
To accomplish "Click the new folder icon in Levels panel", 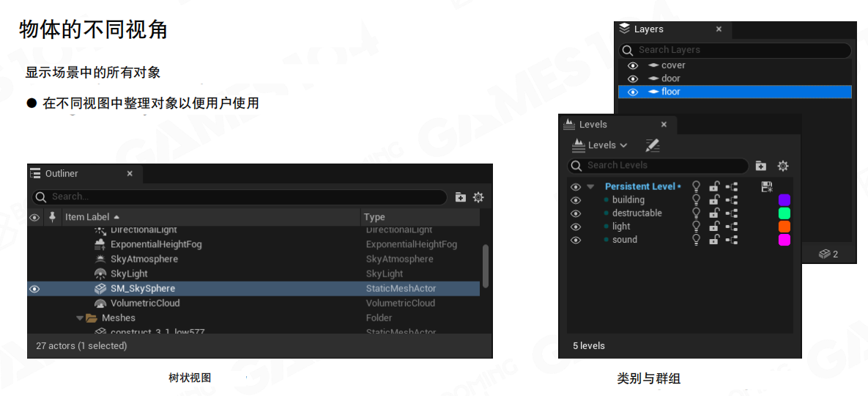I will [x=761, y=166].
